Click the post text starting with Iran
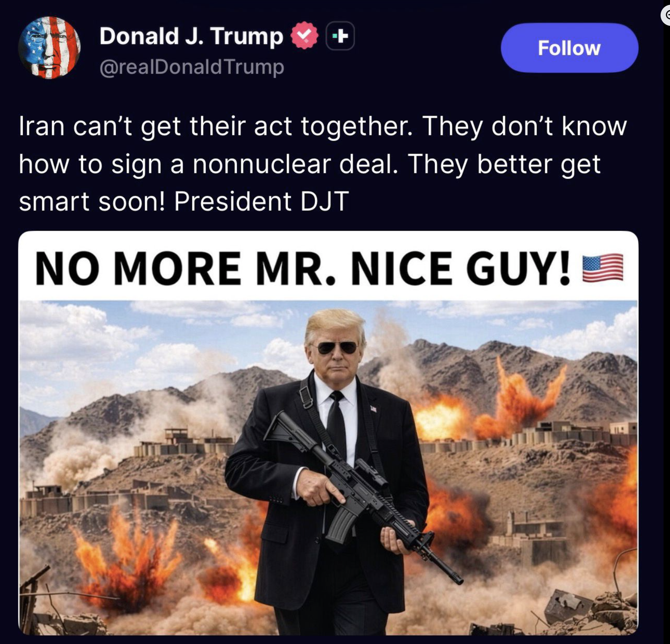 [x=323, y=163]
